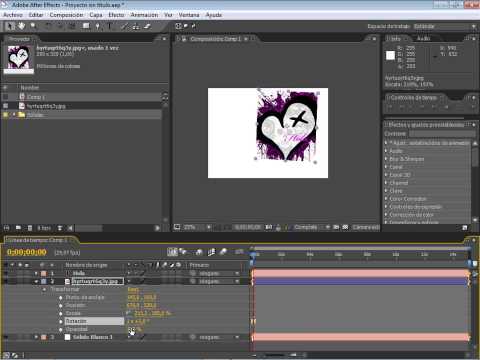The height and width of the screenshot is (360, 480).
Task: Open the Efecto menu
Action: coord(116,15)
